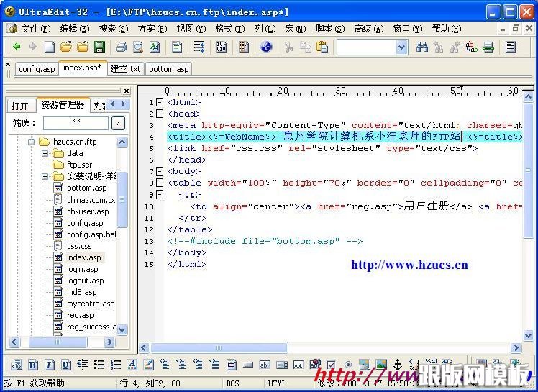Insert an anchor tag using the anchor icon
This screenshot has height=392, width=538.
click(397, 365)
